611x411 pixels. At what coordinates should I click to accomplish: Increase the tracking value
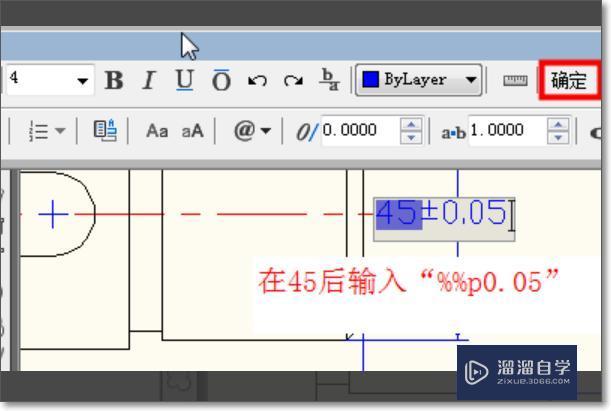558,125
